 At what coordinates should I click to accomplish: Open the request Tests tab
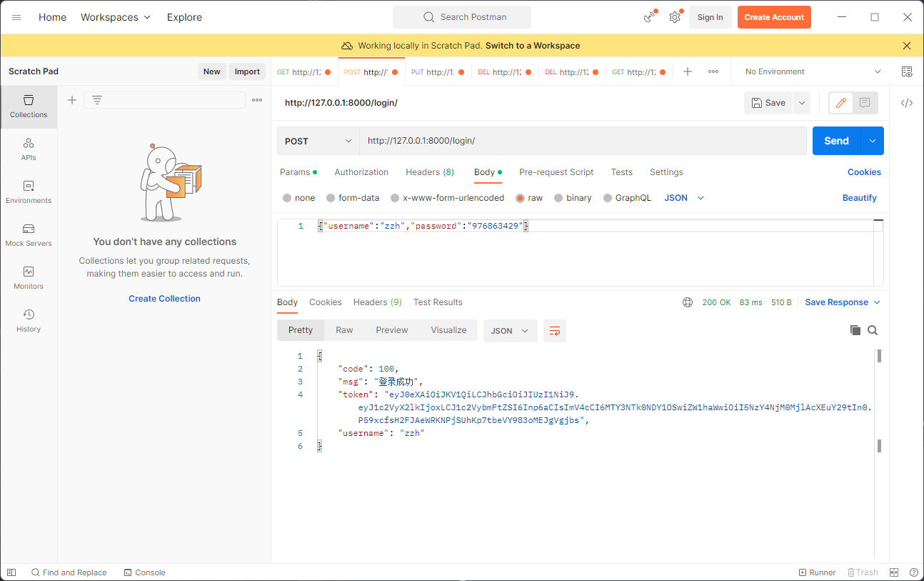click(x=622, y=172)
